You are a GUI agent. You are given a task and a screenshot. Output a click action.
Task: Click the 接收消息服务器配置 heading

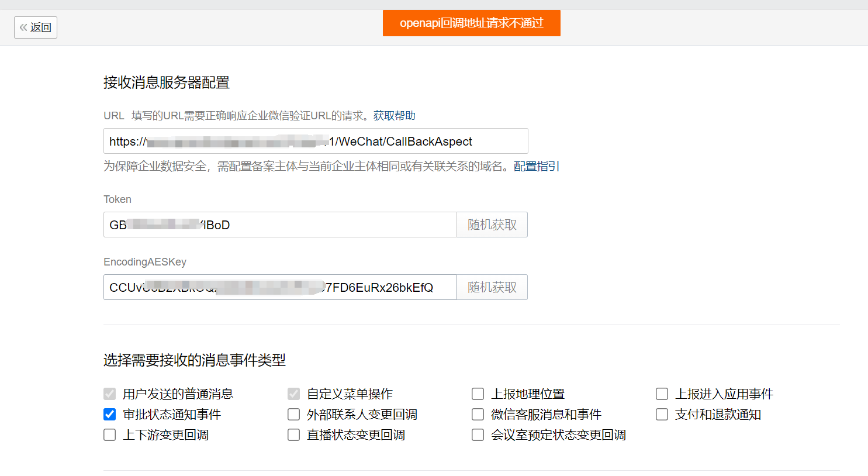167,82
